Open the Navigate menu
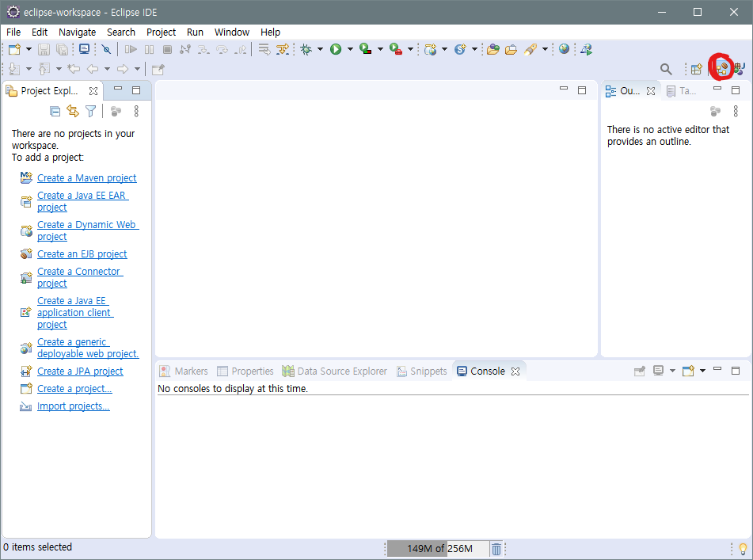 tap(78, 32)
